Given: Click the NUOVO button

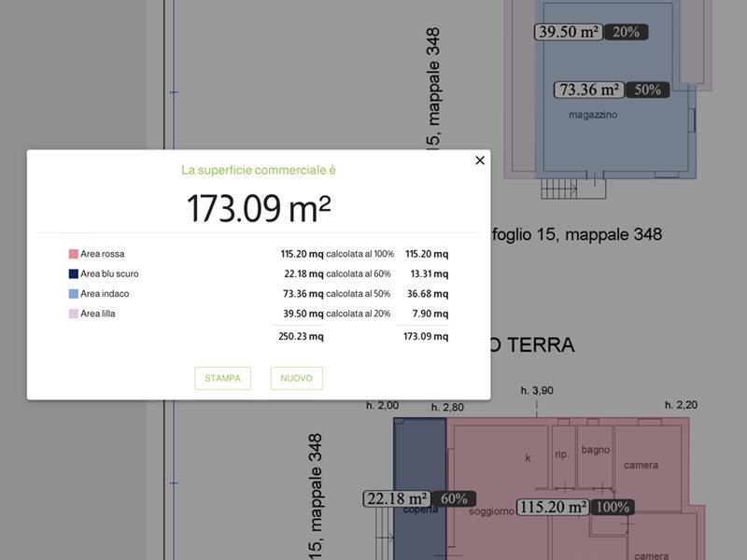Looking at the screenshot, I should 296,378.
